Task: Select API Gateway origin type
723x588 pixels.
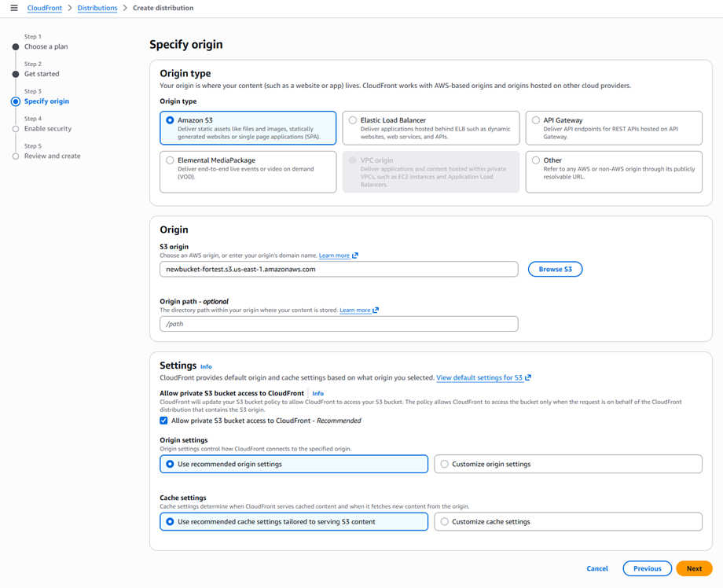Action: click(x=536, y=120)
